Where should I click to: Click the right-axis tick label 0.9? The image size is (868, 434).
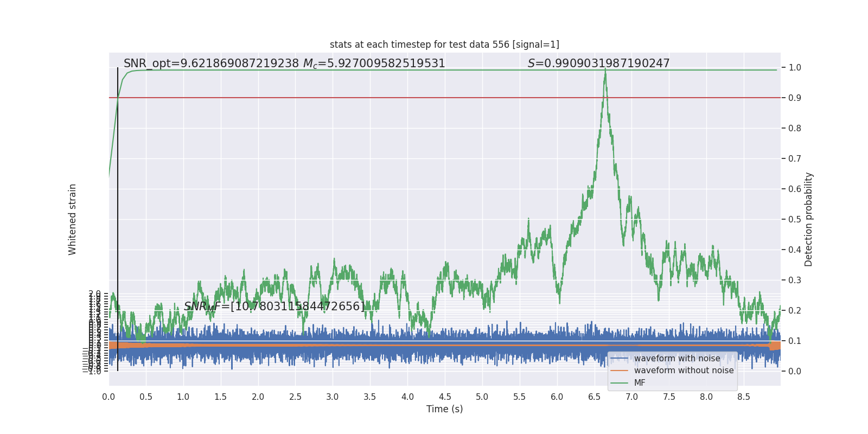795,98
